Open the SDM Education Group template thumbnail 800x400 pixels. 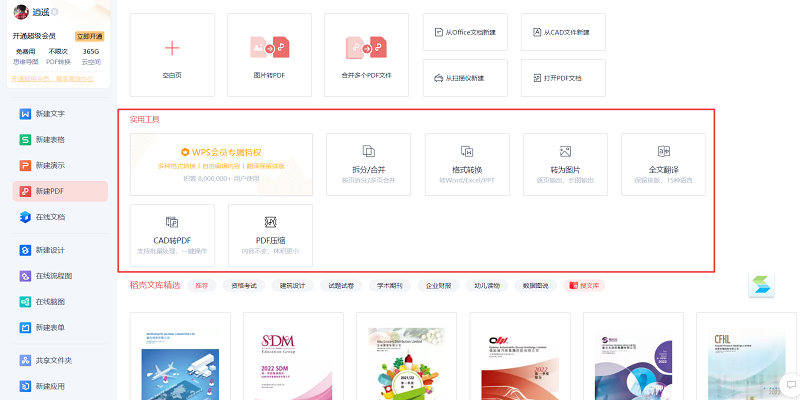286,357
